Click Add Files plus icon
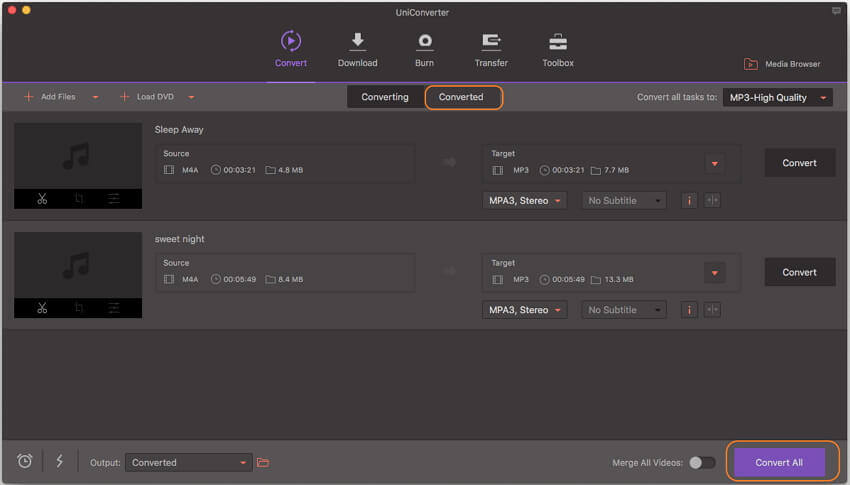The width and height of the screenshot is (850, 485). click(29, 96)
